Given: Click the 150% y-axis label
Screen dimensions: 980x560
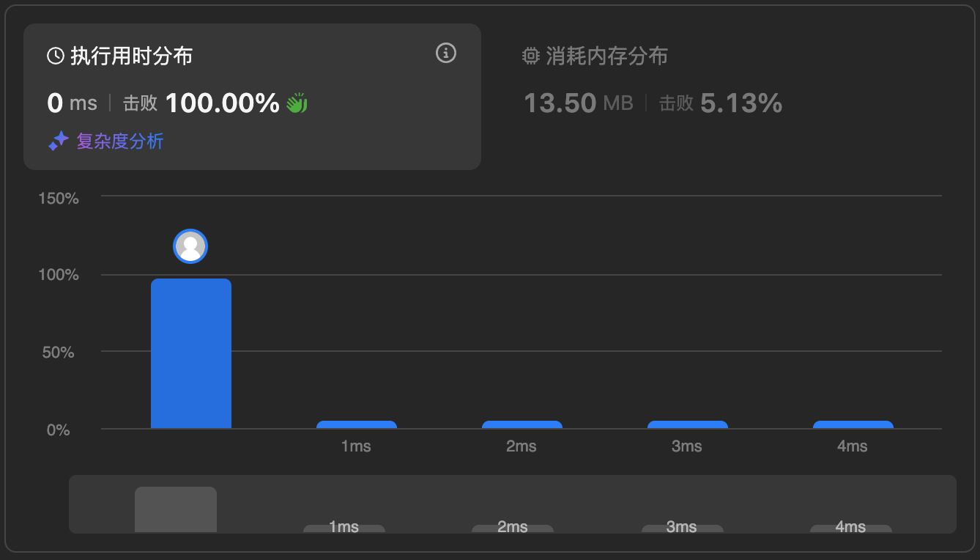Looking at the screenshot, I should pos(59,198).
